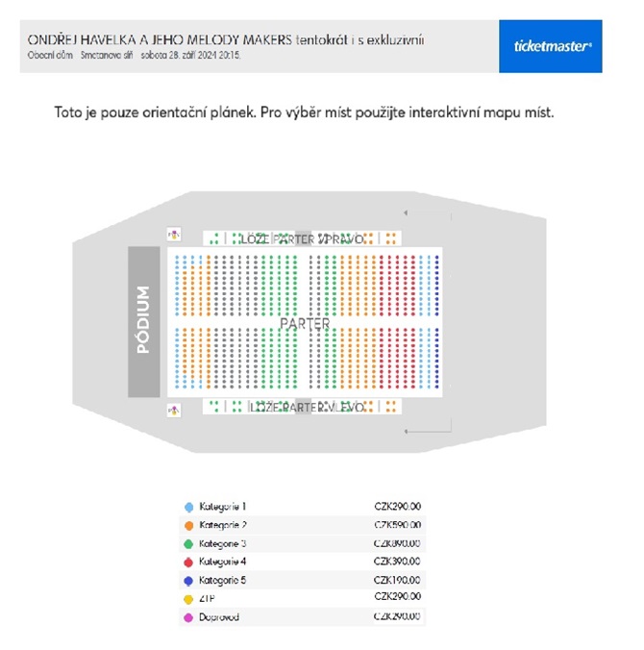Click the entrance arrow at upper right
The image size is (644, 650).
(x=406, y=212)
